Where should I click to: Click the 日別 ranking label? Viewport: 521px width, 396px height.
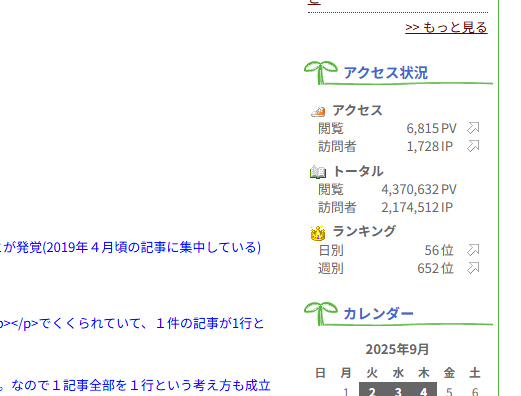[x=331, y=250]
